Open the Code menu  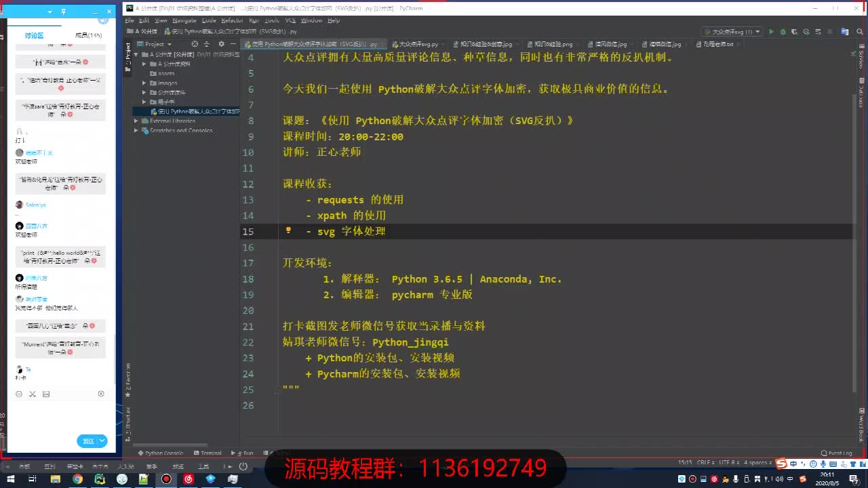[209, 20]
